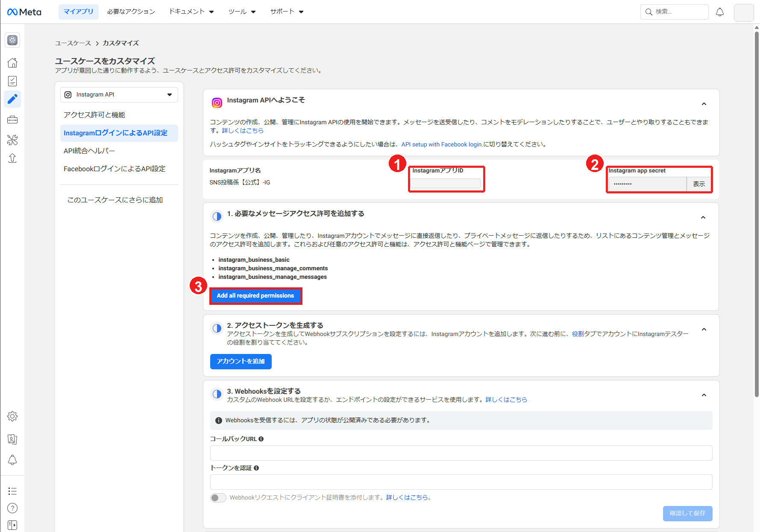Click the 検索 search box
760x532 pixels.
point(674,12)
